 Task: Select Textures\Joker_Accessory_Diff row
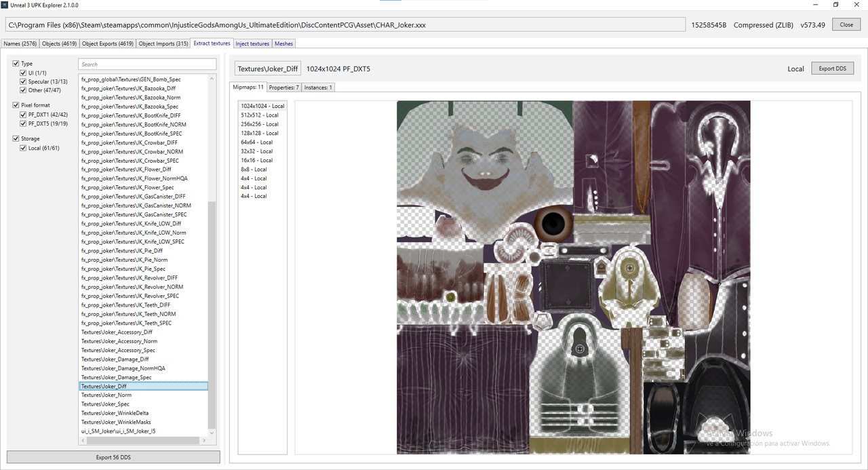click(144, 332)
